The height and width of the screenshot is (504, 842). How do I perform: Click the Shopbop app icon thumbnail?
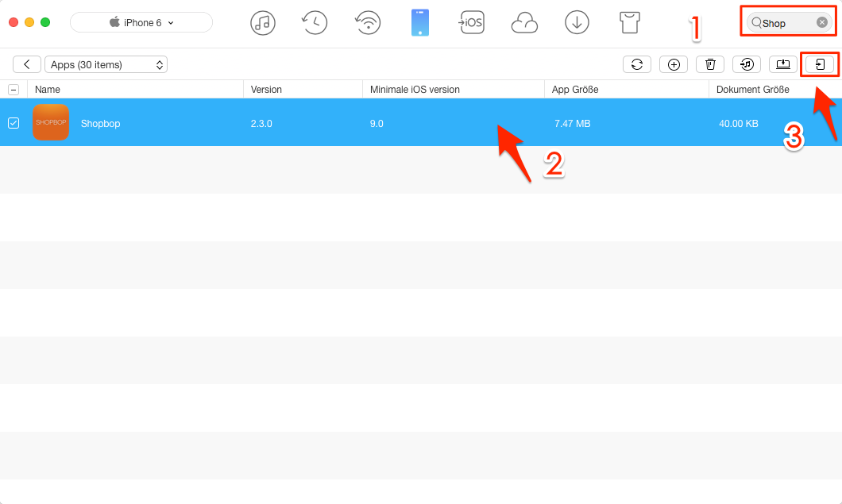(x=51, y=122)
